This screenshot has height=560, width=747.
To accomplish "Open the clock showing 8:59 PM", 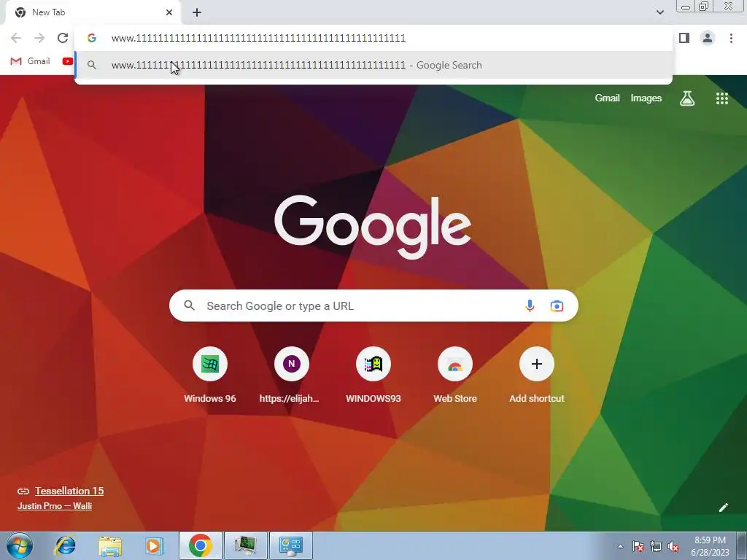I will point(710,546).
